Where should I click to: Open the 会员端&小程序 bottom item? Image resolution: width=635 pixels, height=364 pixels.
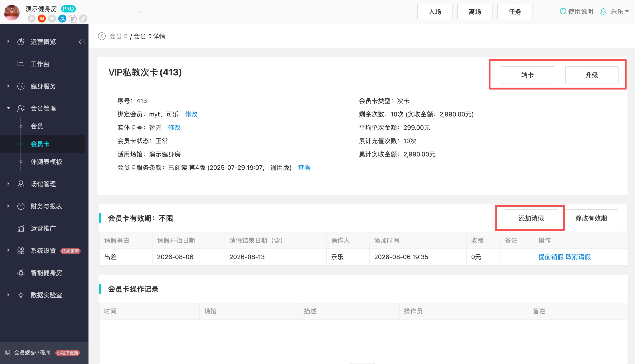(x=44, y=353)
